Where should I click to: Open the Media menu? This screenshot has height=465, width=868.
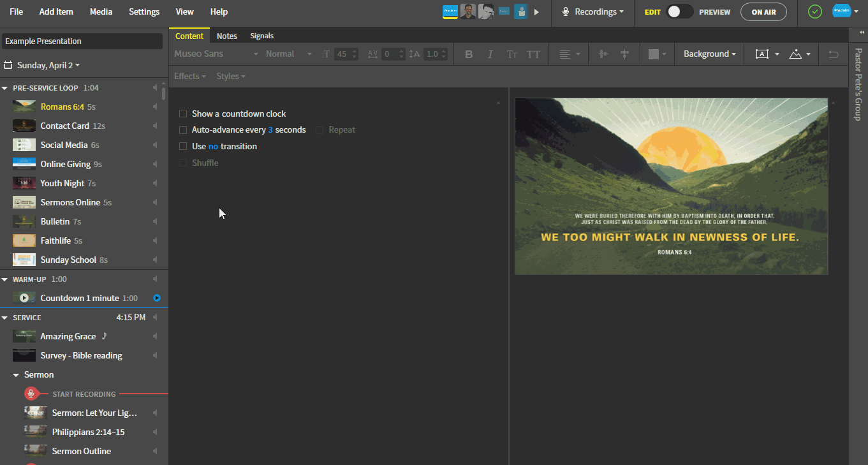point(101,11)
